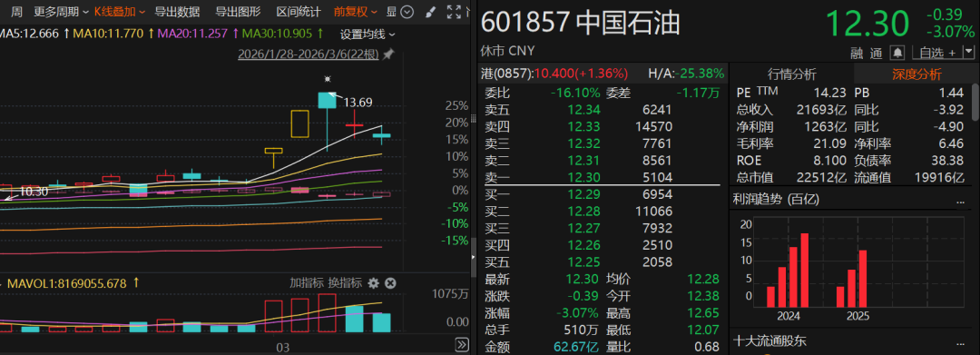
Task: Open the circled down-arrow menu in chart toolbar
Action: pos(407,11)
